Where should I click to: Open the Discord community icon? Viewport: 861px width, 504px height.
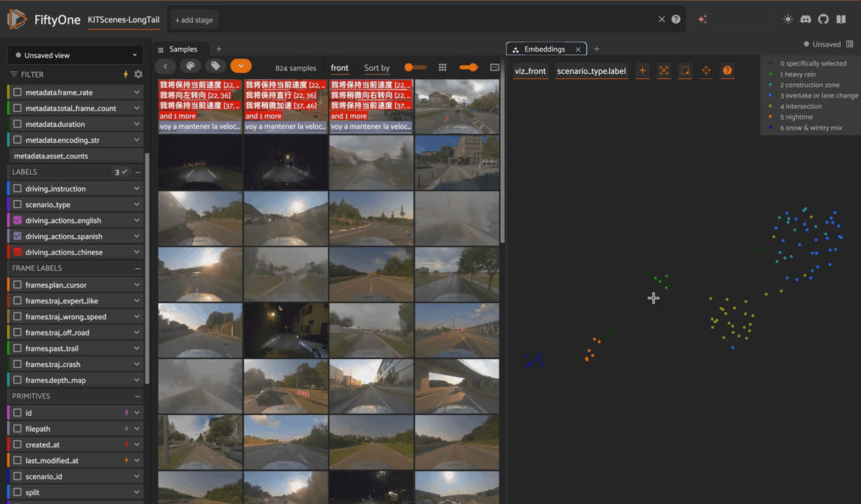pyautogui.click(x=806, y=19)
